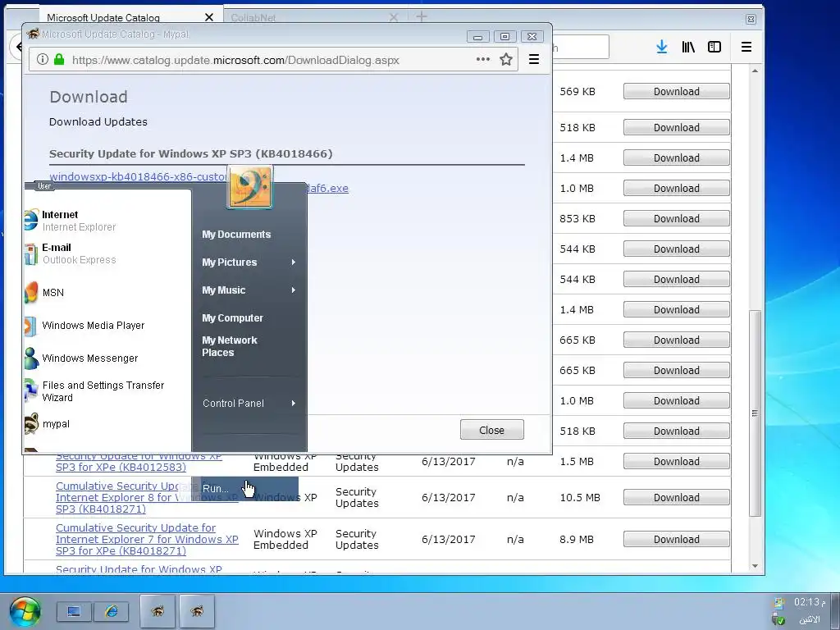Download the 10.5 MB IE8 cumulative update
This screenshot has height=630, width=840.
click(677, 498)
